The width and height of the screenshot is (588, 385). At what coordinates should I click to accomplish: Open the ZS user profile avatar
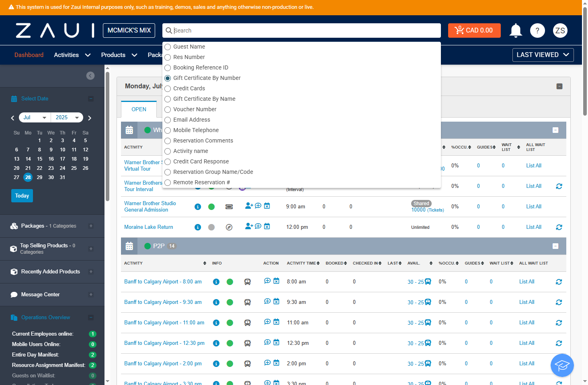tap(560, 31)
